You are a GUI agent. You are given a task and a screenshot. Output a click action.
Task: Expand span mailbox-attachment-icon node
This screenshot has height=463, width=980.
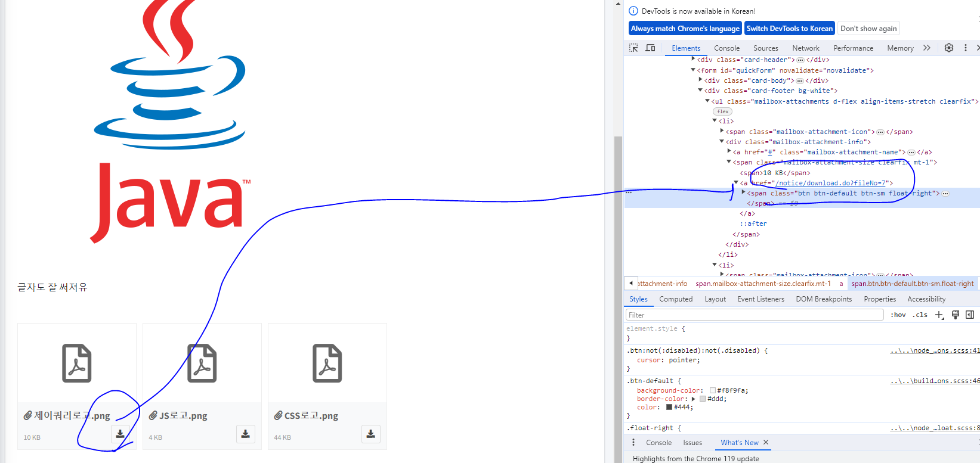[x=722, y=131]
